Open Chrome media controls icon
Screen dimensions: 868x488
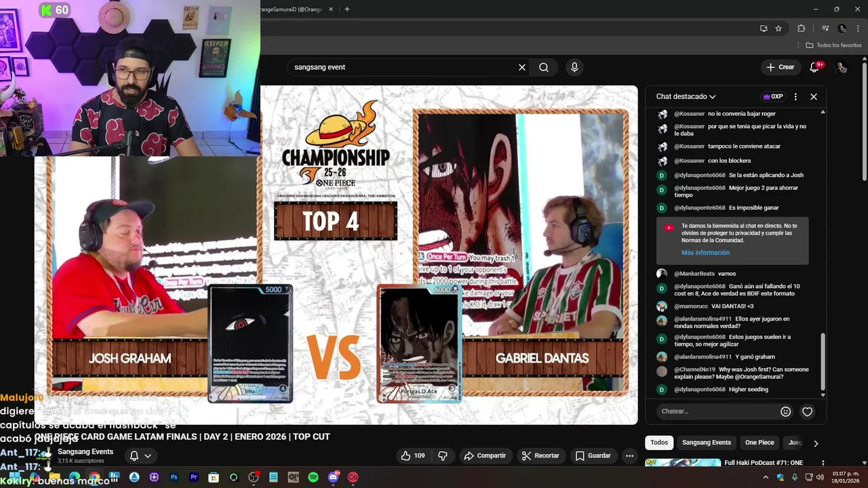825,28
